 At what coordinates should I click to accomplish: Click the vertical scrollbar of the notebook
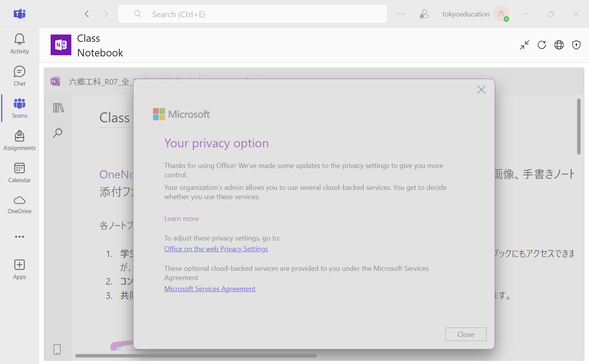[579, 127]
